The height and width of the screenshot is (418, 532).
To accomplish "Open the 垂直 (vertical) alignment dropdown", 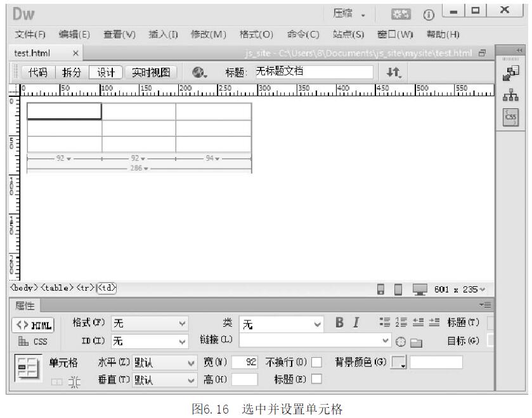I will click(x=164, y=379).
